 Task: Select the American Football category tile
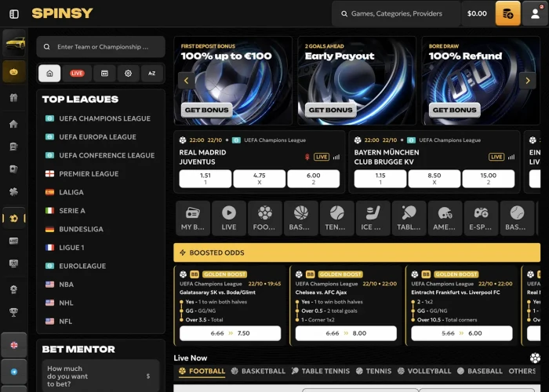(x=445, y=218)
